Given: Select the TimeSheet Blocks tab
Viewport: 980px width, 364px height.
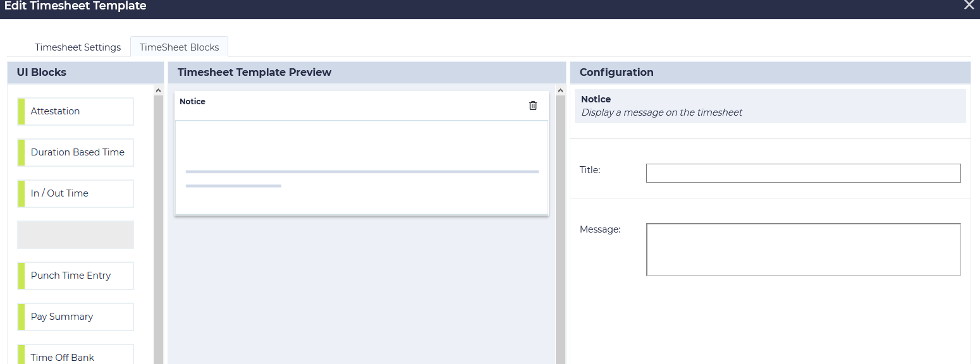Looking at the screenshot, I should [179, 47].
